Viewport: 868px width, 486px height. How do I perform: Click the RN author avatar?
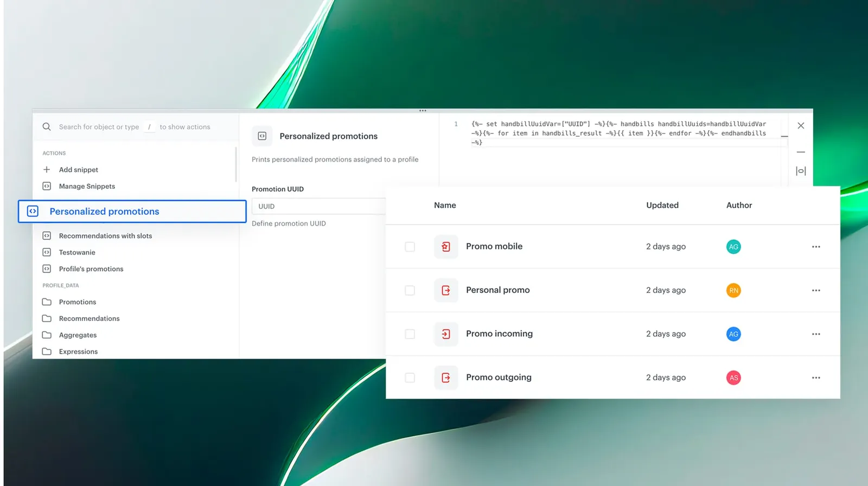tap(733, 290)
